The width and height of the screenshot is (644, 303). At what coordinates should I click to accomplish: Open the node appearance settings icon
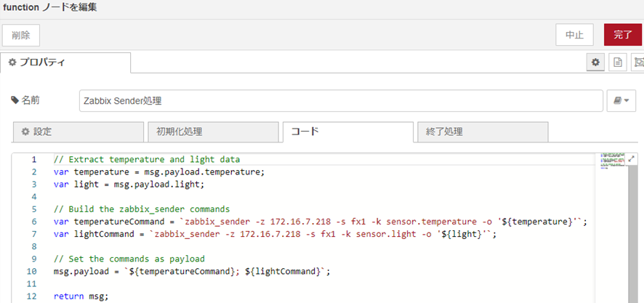[638, 62]
